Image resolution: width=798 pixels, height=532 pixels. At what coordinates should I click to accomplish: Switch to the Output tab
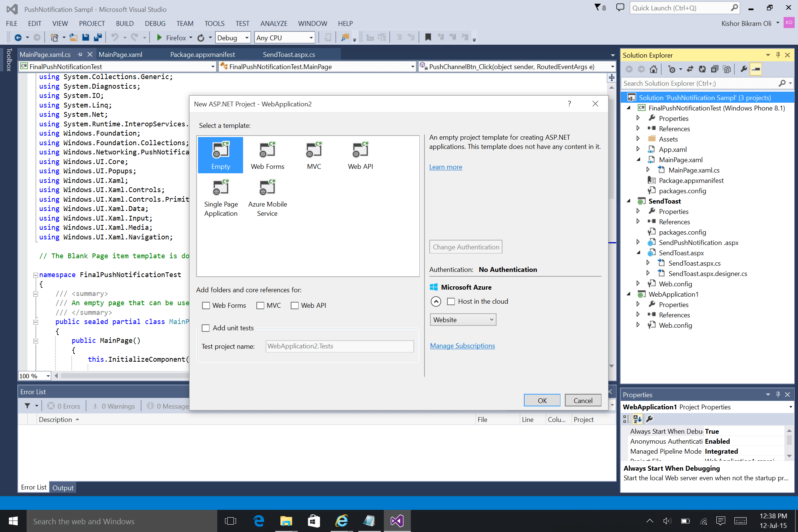pyautogui.click(x=63, y=488)
